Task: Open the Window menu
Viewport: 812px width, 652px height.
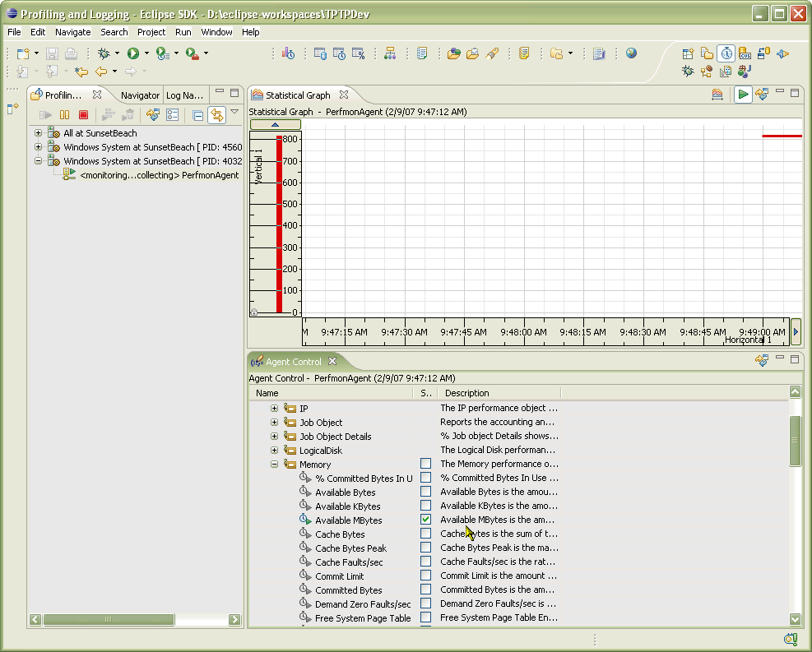Action: click(216, 32)
